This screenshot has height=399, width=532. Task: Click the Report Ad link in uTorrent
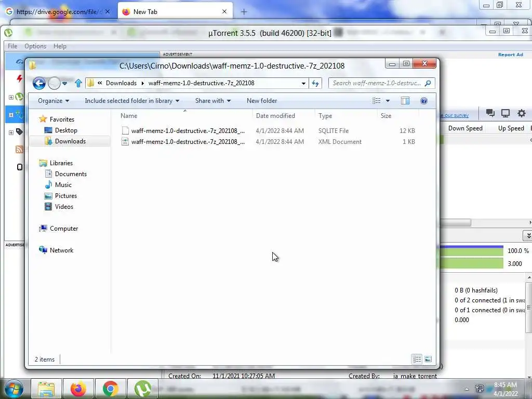(x=510, y=55)
